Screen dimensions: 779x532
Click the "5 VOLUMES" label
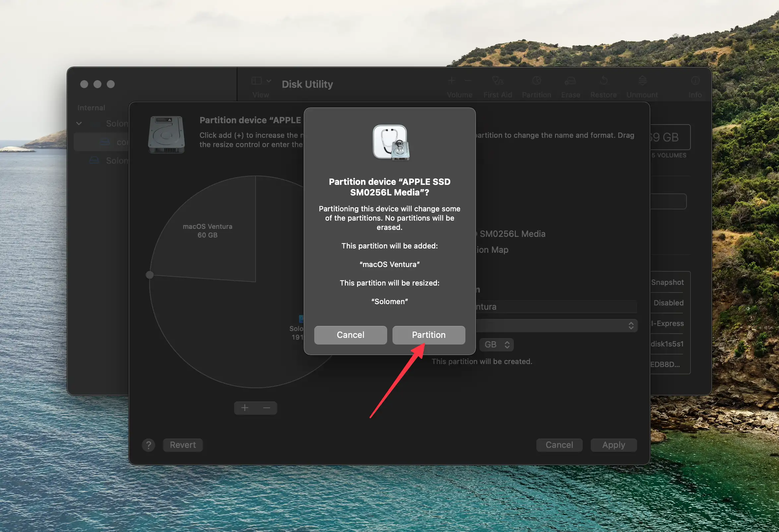[669, 155]
